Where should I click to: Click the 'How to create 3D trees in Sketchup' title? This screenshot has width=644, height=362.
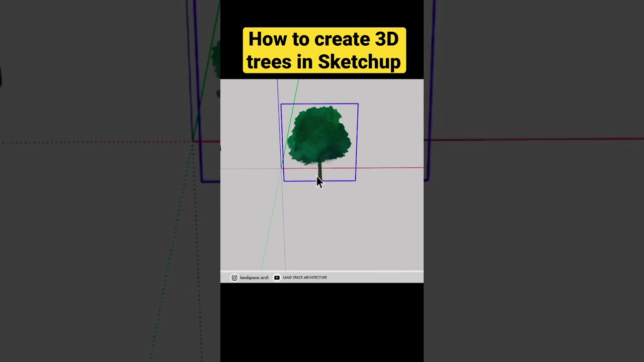[324, 50]
